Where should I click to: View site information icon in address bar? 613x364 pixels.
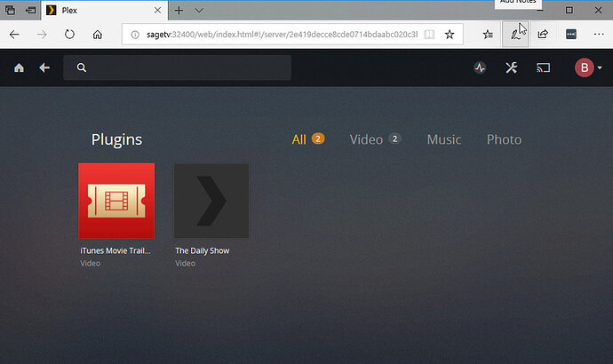tap(135, 35)
